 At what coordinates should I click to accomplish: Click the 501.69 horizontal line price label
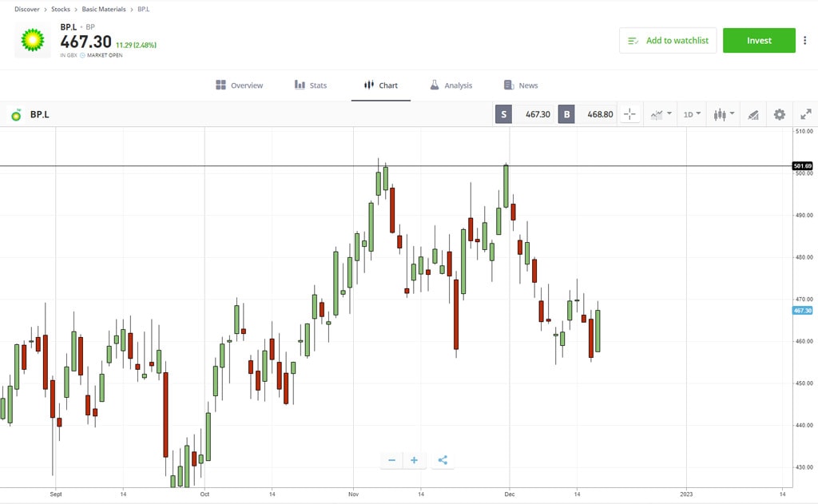(x=802, y=166)
